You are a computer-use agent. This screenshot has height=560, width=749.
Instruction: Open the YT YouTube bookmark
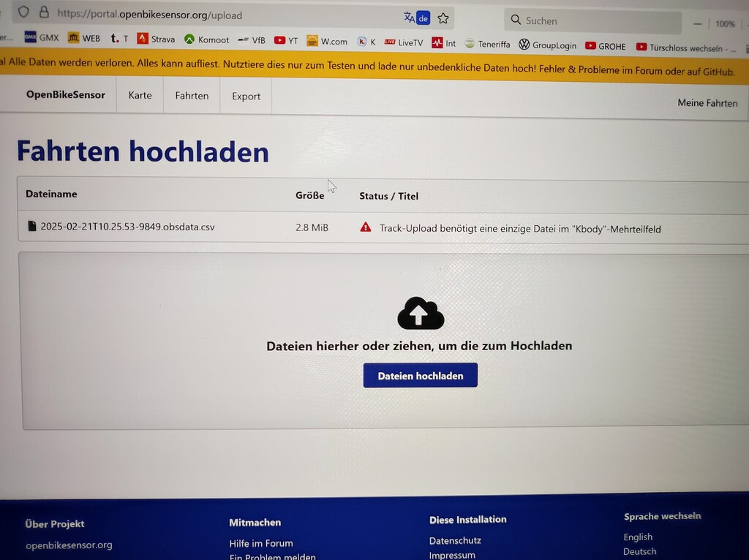click(285, 40)
